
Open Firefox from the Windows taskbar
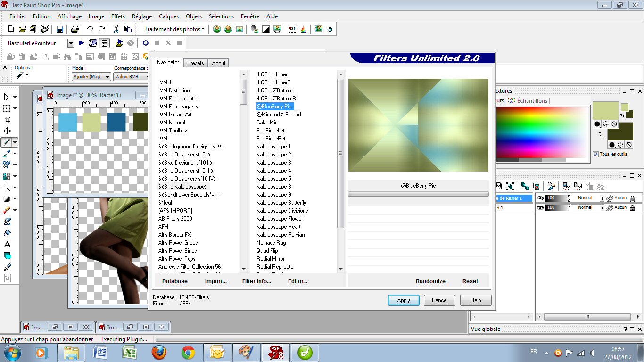coord(159,352)
